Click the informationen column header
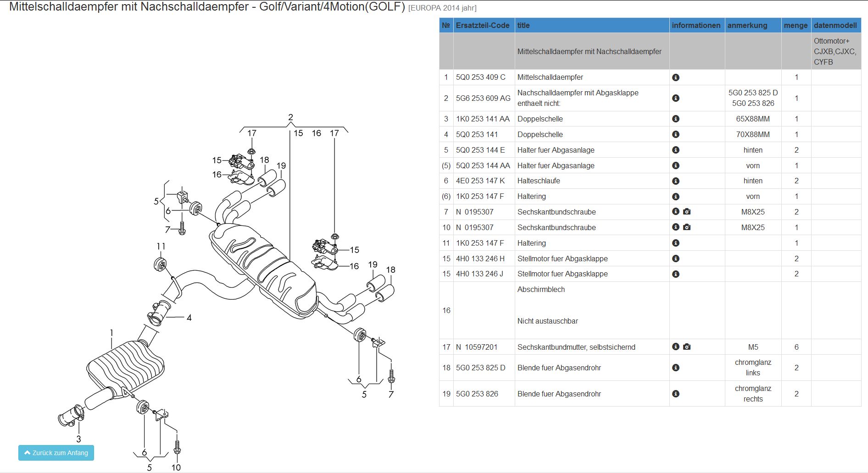Viewport: 868px width, 473px height. pos(696,26)
